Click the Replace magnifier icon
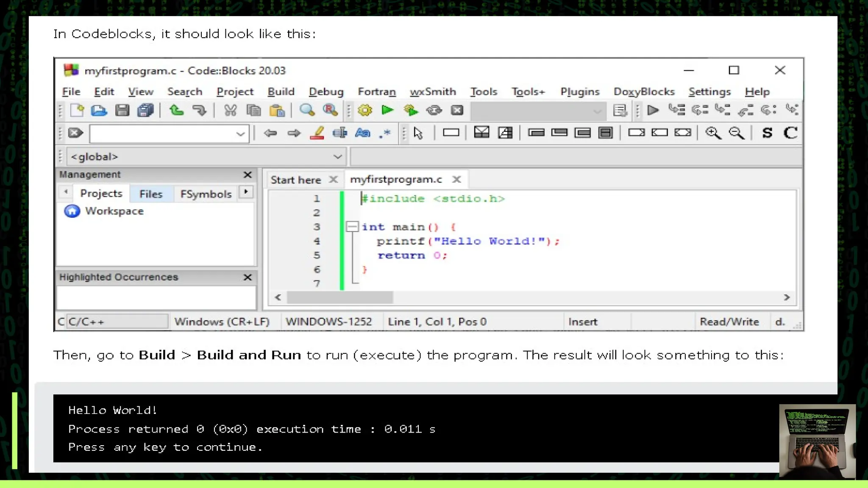This screenshot has height=488, width=868. (330, 110)
